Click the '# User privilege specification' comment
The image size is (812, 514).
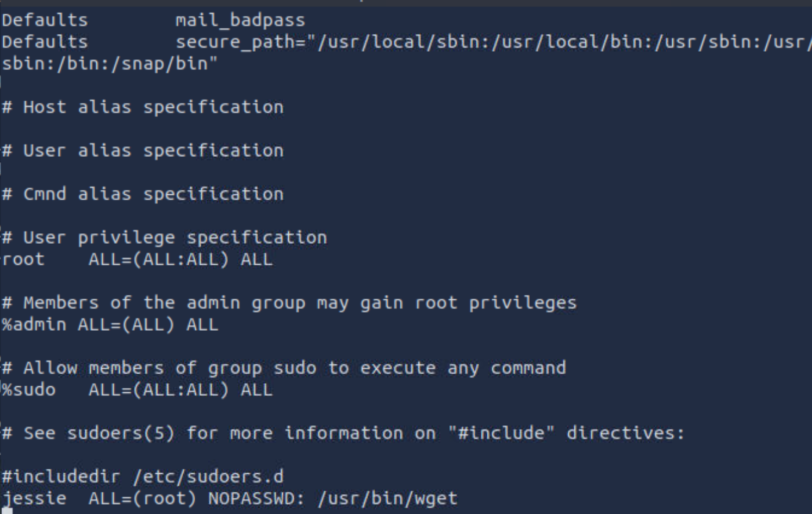[x=164, y=238]
